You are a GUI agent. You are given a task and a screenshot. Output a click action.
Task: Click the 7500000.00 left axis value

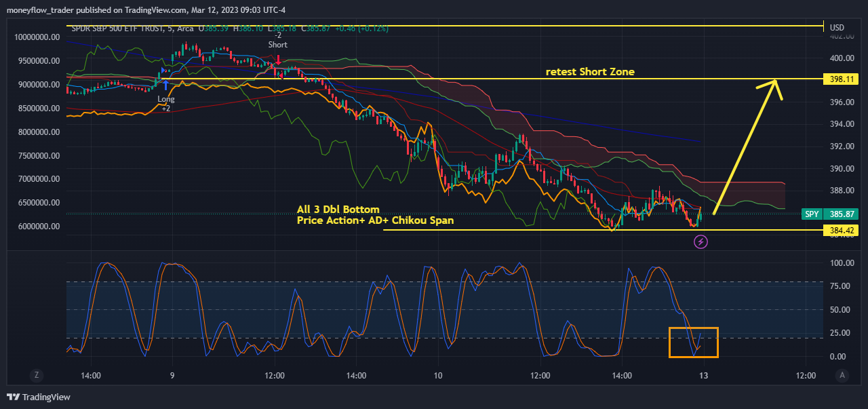[40, 155]
